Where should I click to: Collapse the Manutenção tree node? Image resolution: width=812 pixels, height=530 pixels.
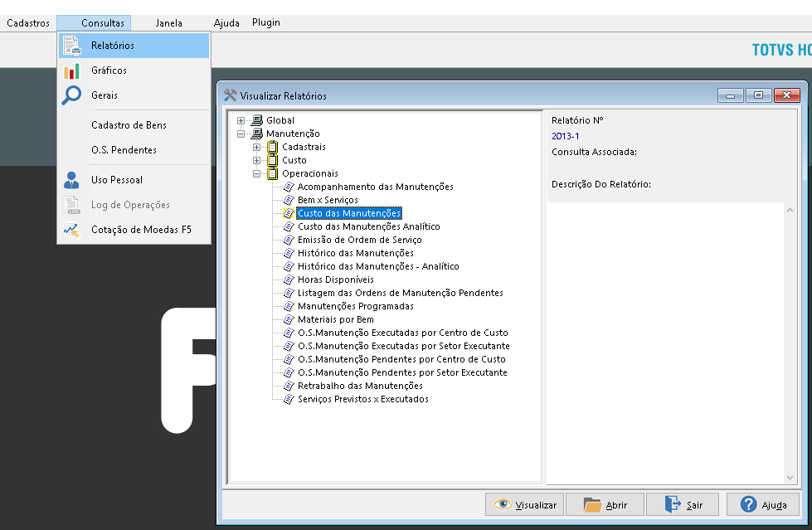point(241,134)
